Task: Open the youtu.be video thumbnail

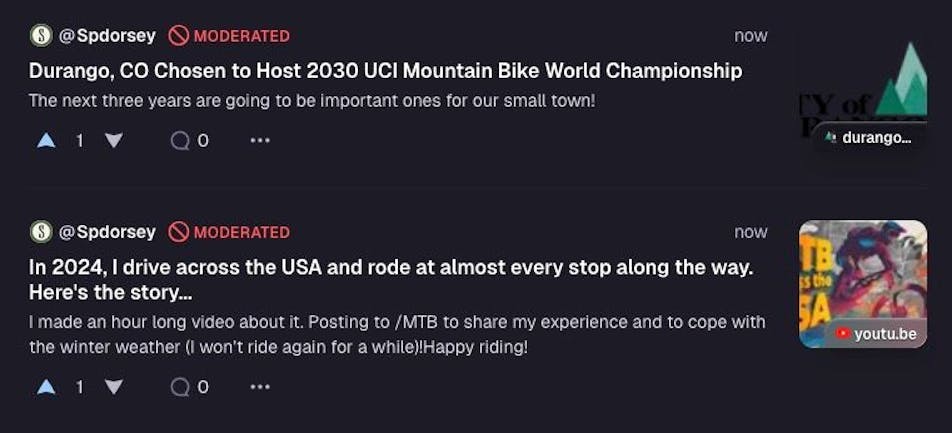Action: click(862, 283)
